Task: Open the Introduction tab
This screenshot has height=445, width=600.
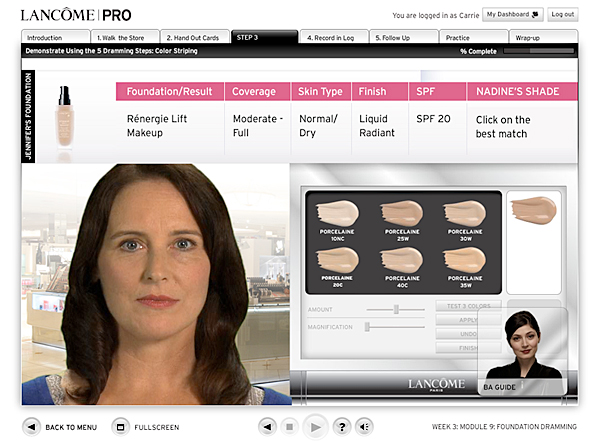Action: 55,37
